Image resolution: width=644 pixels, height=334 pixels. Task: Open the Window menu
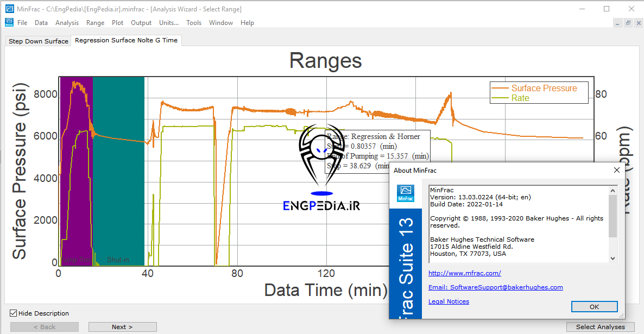point(221,23)
